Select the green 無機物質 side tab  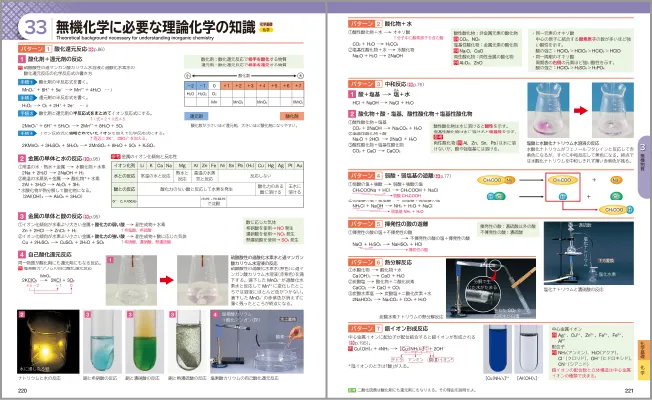(643, 150)
